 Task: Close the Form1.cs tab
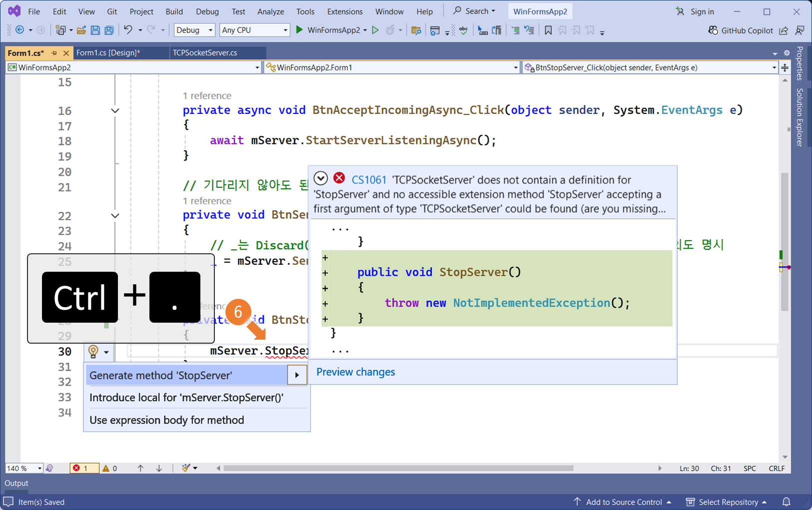tap(66, 53)
